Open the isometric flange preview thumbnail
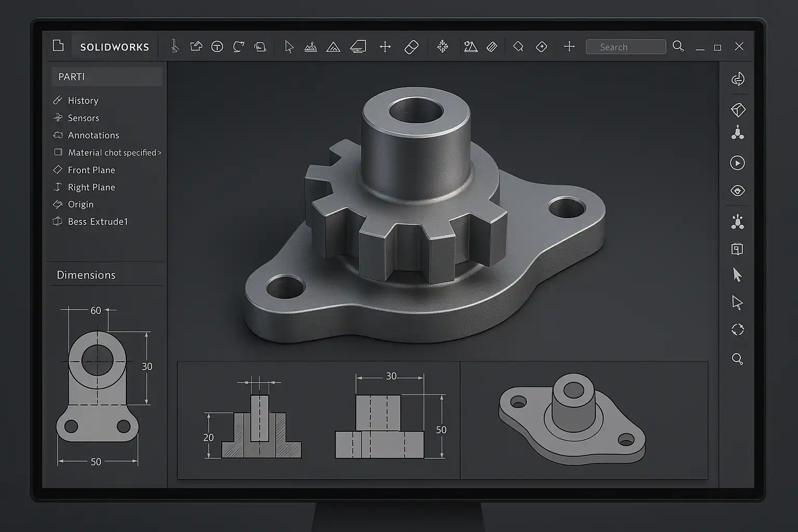This screenshot has width=798, height=532. 572,418
